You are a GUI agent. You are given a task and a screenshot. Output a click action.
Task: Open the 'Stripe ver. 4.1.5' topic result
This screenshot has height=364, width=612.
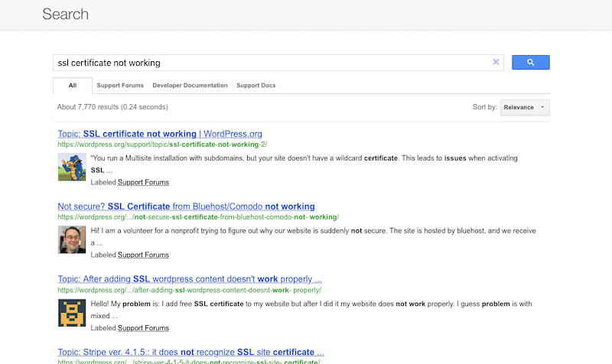click(x=190, y=352)
